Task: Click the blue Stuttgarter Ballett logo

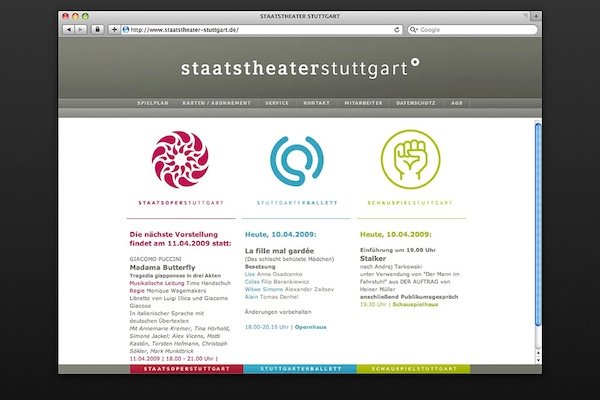Action: click(x=297, y=161)
